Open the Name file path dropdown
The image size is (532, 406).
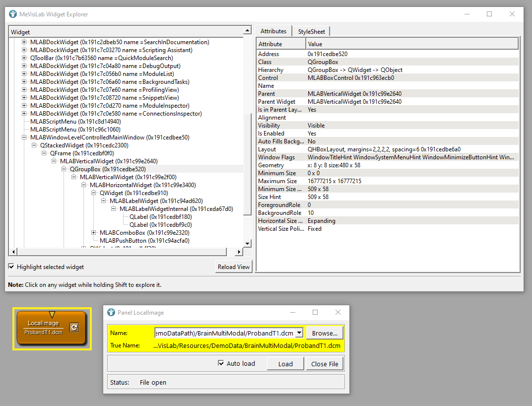[x=299, y=333]
